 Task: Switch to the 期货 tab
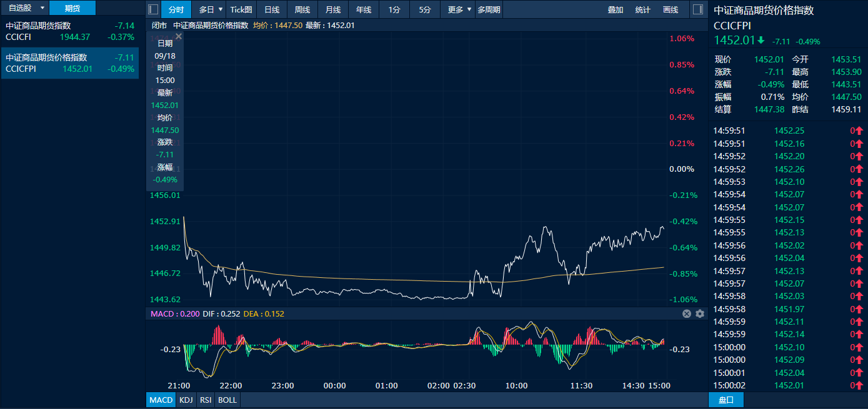click(x=72, y=8)
